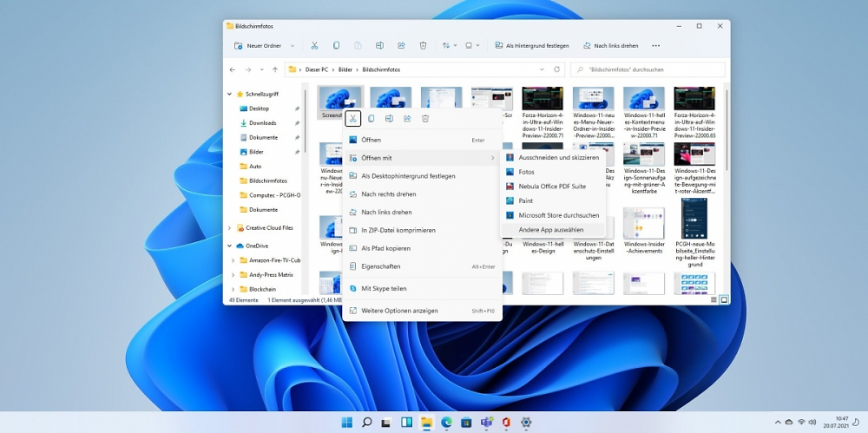Screen dimensions: 868x433
Task: Open the Neuer Ordner dropdown arrow
Action: tap(293, 45)
